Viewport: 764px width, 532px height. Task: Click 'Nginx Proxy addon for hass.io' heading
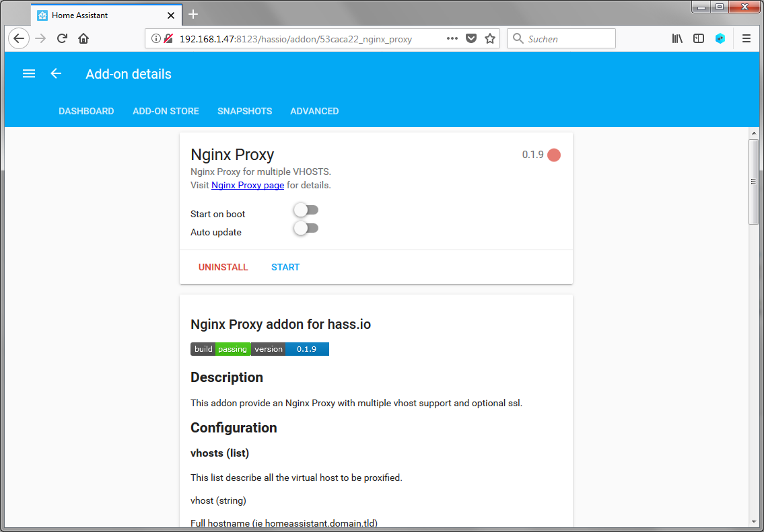click(x=281, y=324)
